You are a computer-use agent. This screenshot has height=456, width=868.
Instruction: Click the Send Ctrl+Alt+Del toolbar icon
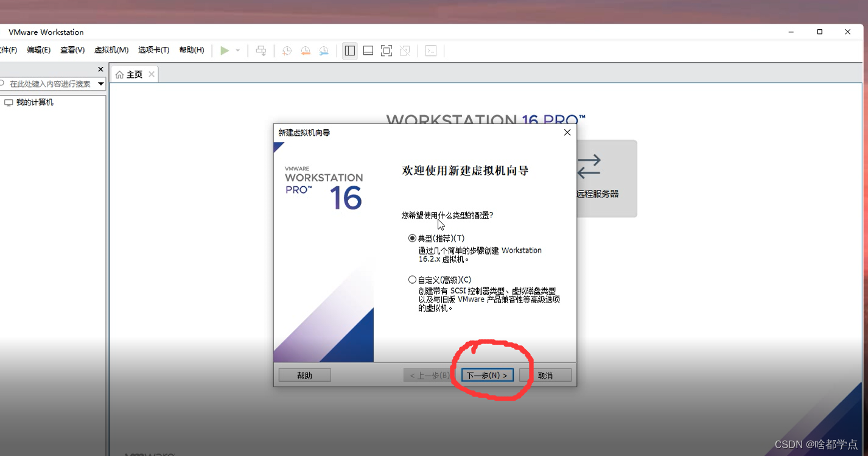coord(261,51)
